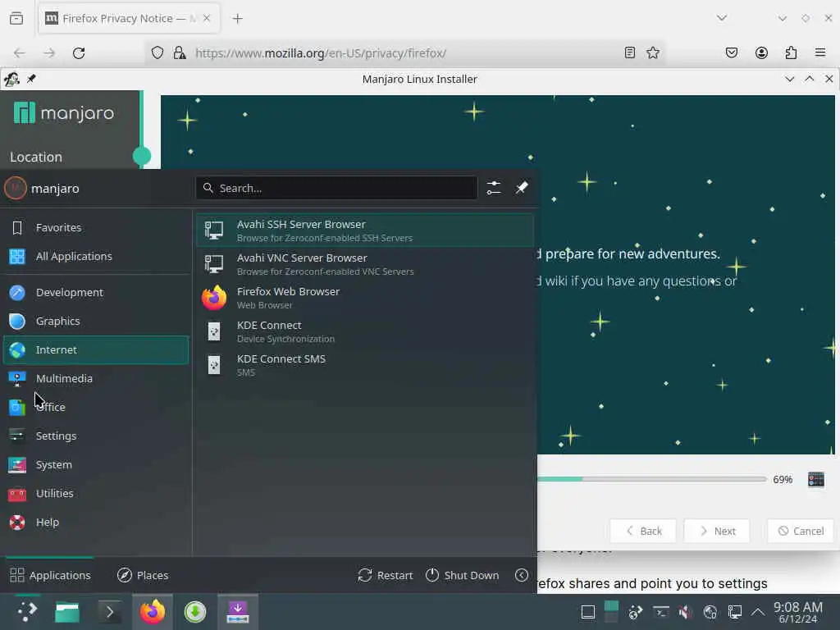Image resolution: width=840 pixels, height=630 pixels.
Task: Open Avahi SSH Server Browser
Action: pyautogui.click(x=365, y=231)
